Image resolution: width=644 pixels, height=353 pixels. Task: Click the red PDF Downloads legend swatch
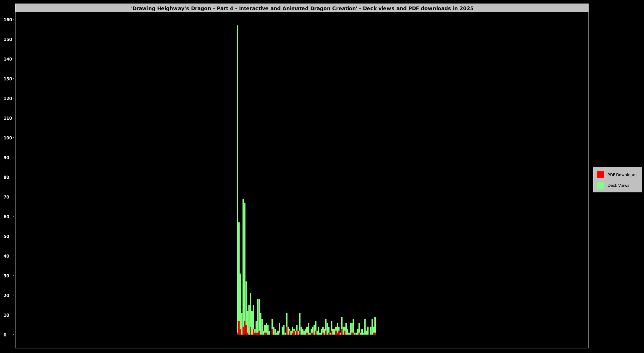[600, 175]
